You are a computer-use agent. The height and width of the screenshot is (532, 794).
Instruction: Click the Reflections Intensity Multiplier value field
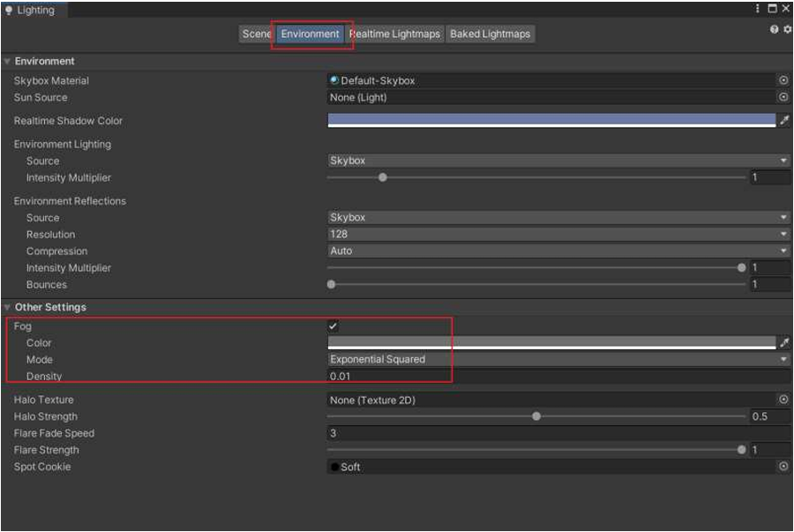pyautogui.click(x=770, y=267)
